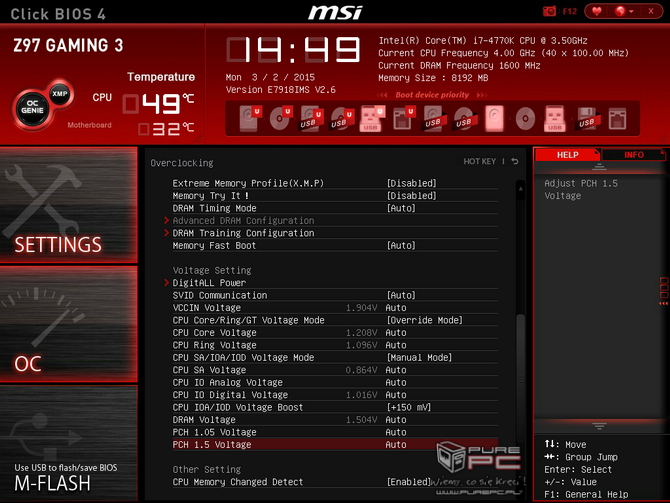Open CPU IOA/IOD Voltage Boost +150 mV dropdown
The height and width of the screenshot is (503, 670).
coord(409,407)
